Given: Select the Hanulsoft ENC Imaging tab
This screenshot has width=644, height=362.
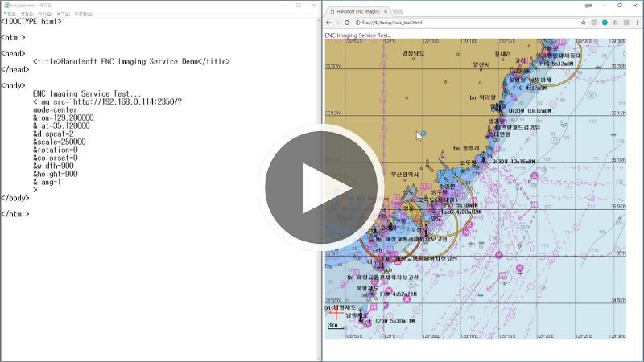Looking at the screenshot, I should pyautogui.click(x=356, y=11).
